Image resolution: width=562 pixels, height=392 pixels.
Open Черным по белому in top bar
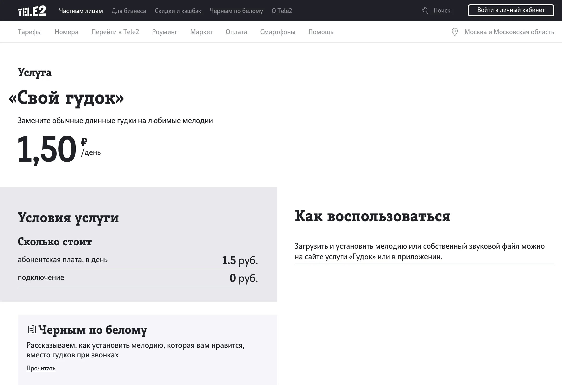pyautogui.click(x=236, y=11)
